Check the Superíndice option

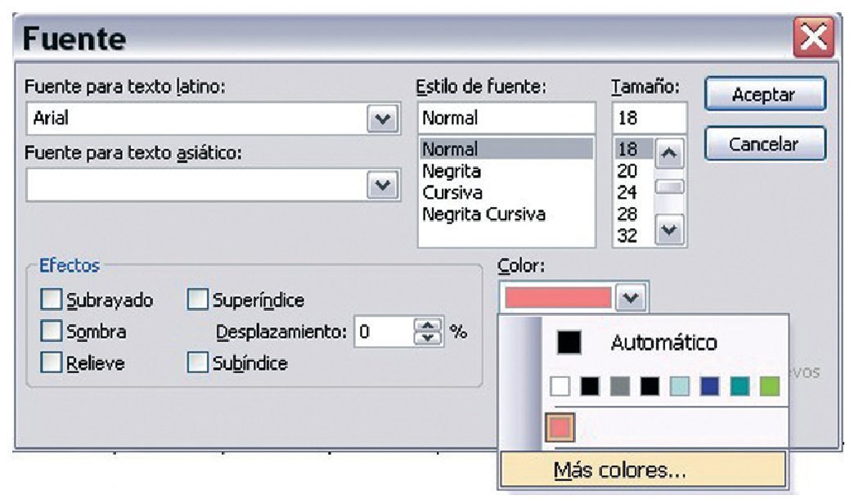coord(197,300)
